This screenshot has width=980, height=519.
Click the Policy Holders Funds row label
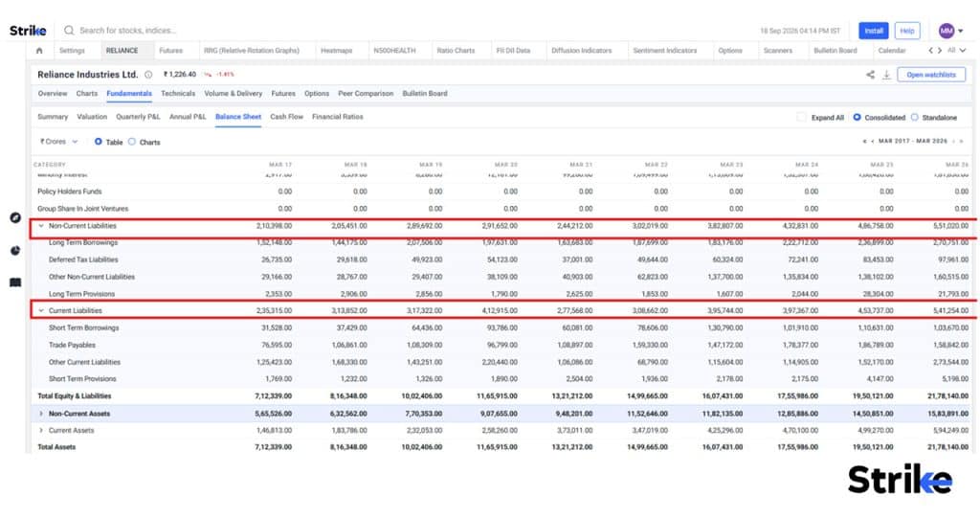pos(69,192)
